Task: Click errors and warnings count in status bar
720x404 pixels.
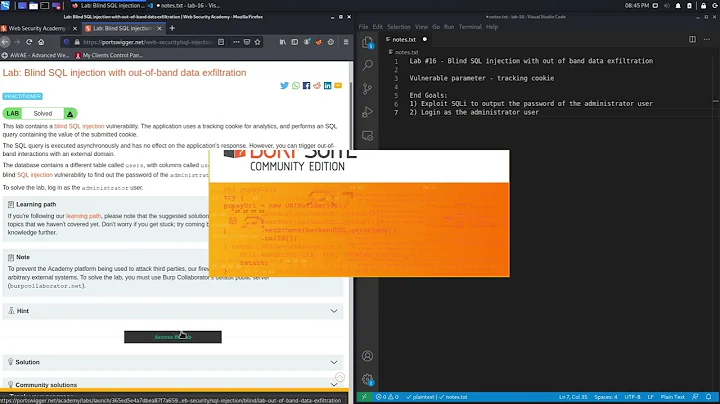Action: click(x=387, y=397)
